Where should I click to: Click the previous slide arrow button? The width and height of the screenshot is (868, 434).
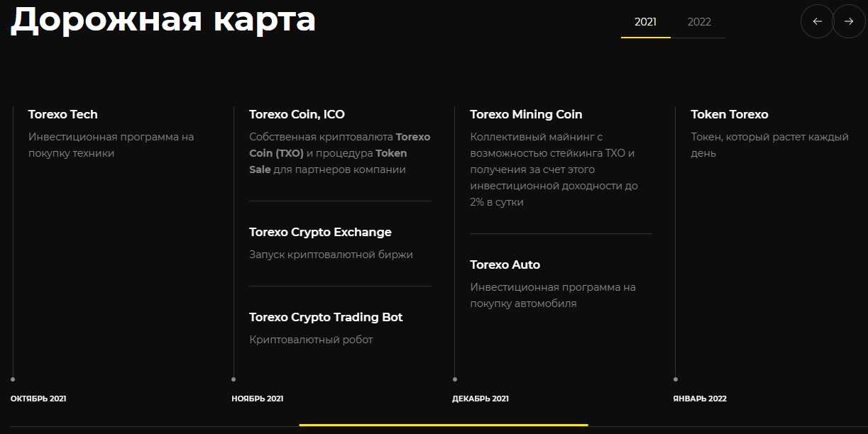pos(817,21)
